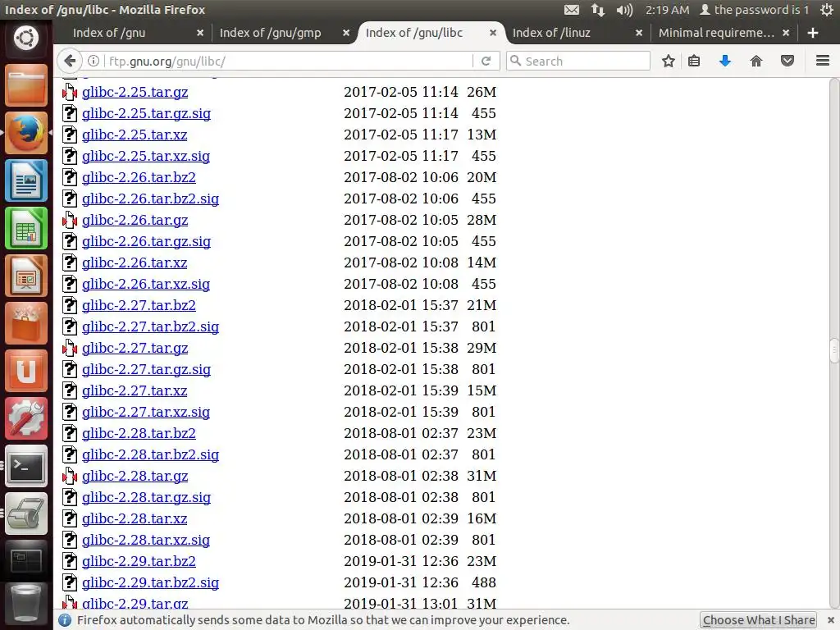Screen dimensions: 840x630
Task: Click the address bar URL field
Action: tap(290, 61)
